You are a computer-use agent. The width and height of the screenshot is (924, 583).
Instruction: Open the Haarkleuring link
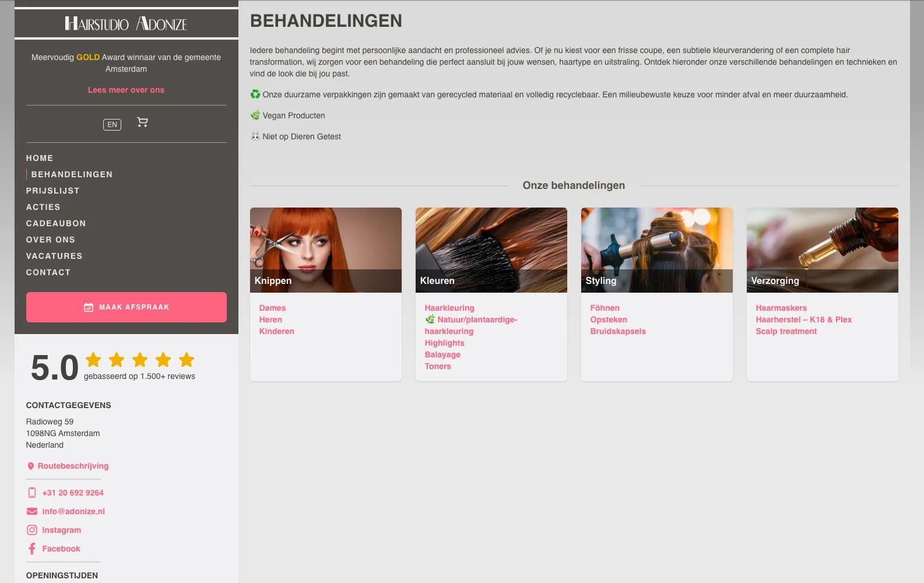click(449, 308)
